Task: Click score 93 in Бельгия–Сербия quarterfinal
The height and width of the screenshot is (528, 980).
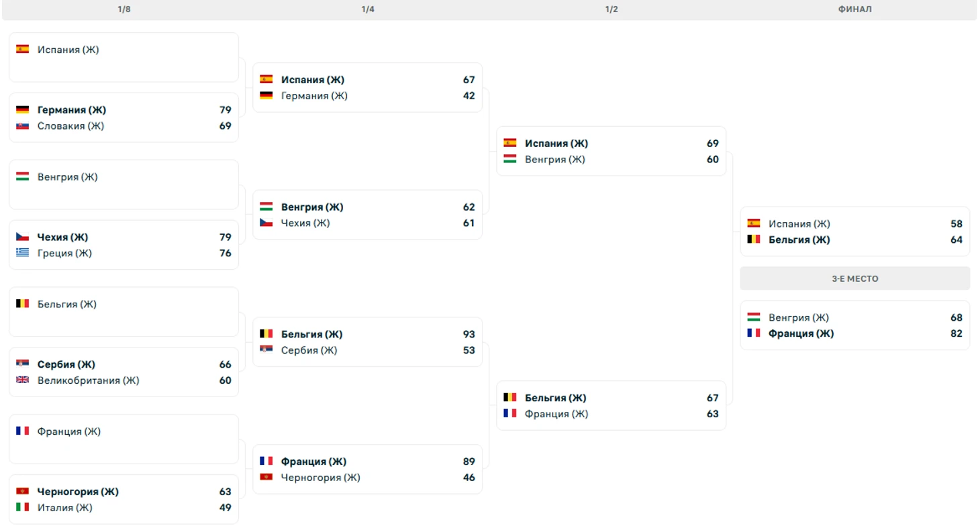Action: click(x=469, y=334)
